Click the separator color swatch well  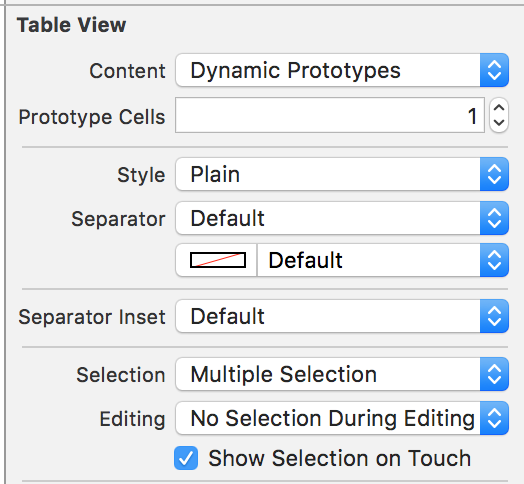218,260
